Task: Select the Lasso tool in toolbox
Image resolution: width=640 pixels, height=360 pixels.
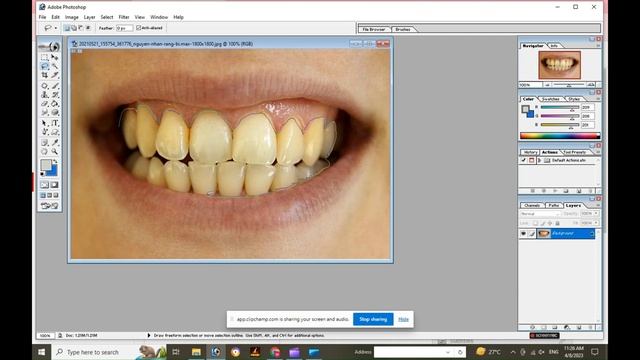Action: pos(44,66)
